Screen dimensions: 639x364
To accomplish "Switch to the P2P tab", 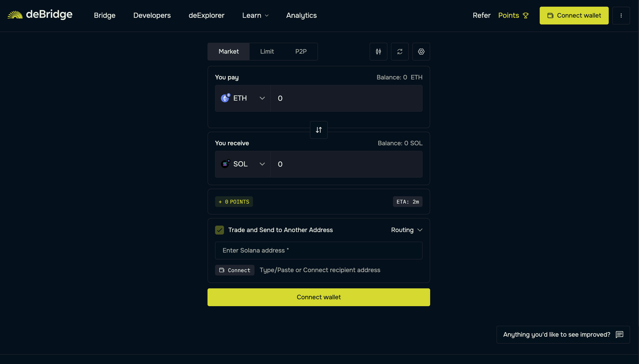I will coord(301,51).
